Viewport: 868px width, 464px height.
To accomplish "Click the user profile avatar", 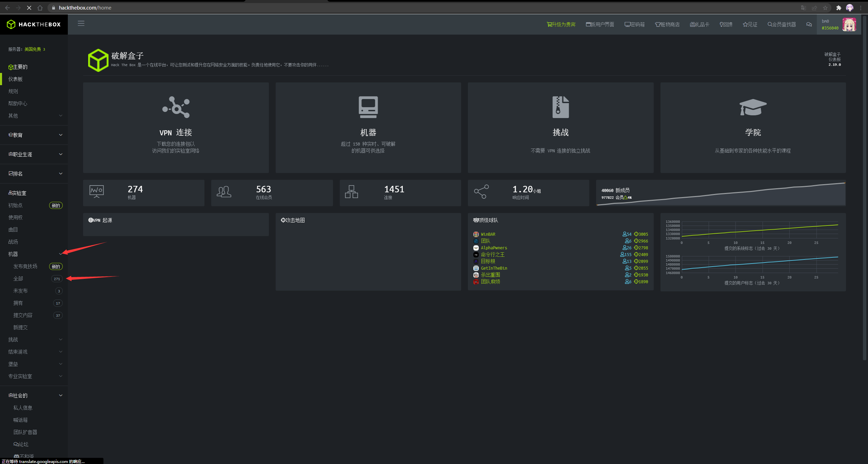I will (x=849, y=24).
